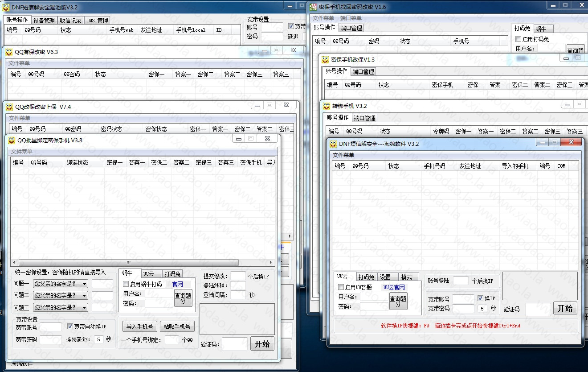The width and height of the screenshot is (588, 372).
Task: Focus 验证码 field in DNF海绵软件 window
Action: (538, 309)
